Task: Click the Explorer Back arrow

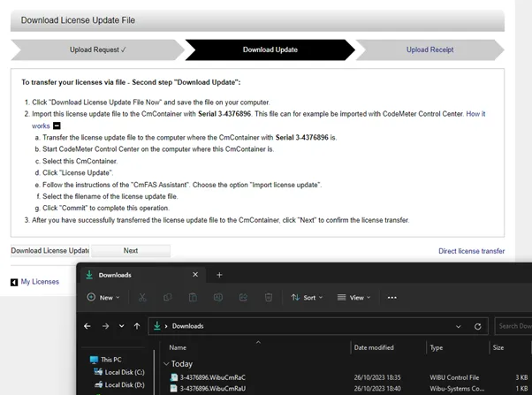Action: (x=87, y=326)
